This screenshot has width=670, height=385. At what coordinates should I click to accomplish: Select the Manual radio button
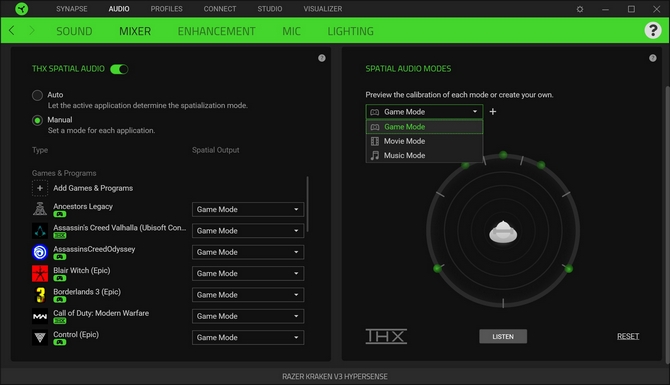coord(37,120)
